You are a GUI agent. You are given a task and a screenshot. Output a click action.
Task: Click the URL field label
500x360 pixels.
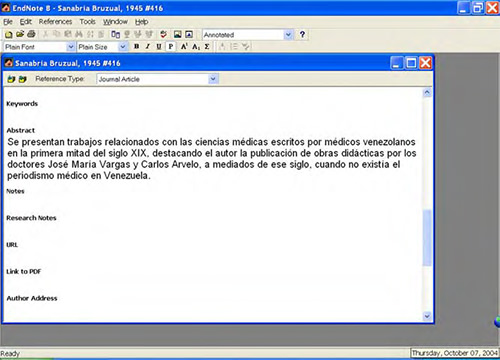12,245
